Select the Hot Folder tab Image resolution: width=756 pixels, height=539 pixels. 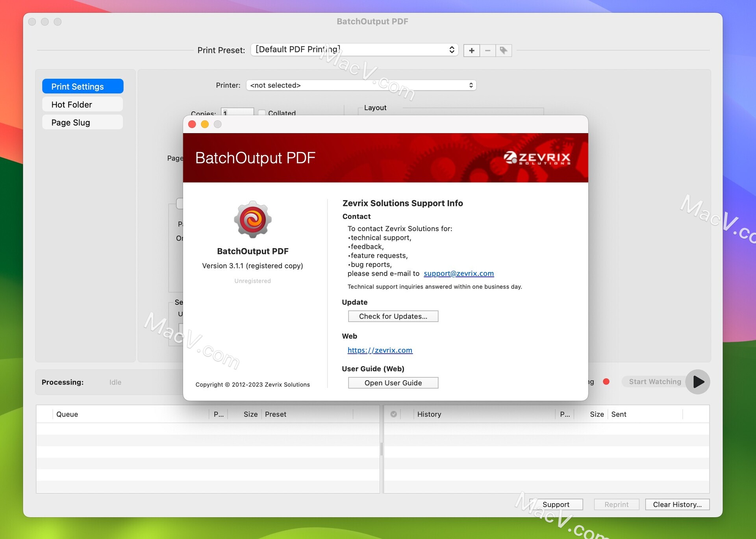[82, 104]
